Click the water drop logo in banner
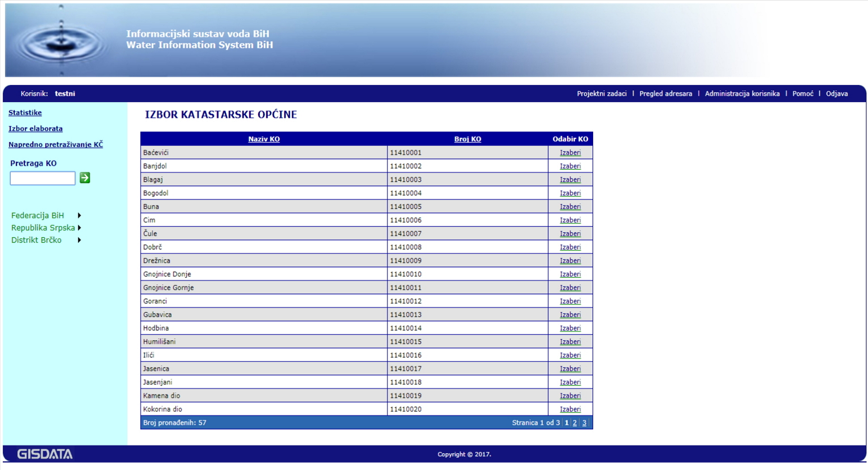868x470 pixels. click(x=61, y=42)
